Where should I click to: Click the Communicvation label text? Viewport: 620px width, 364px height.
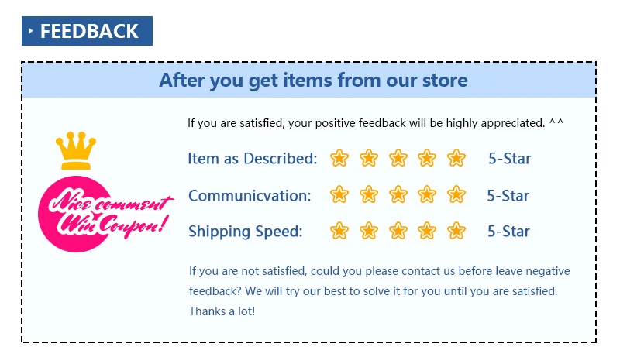[x=250, y=196]
